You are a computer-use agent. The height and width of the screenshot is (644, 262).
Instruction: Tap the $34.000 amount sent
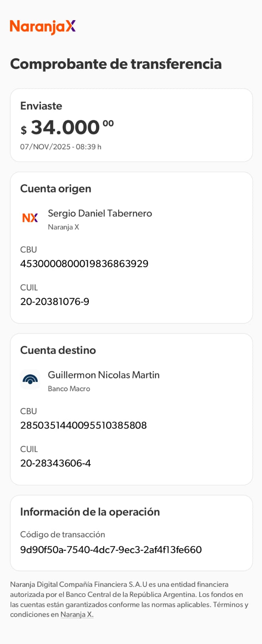[x=67, y=128]
